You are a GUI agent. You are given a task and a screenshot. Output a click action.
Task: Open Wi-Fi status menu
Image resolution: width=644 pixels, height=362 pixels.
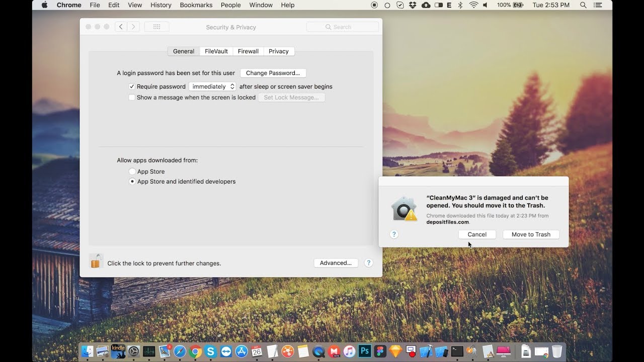pos(473,5)
